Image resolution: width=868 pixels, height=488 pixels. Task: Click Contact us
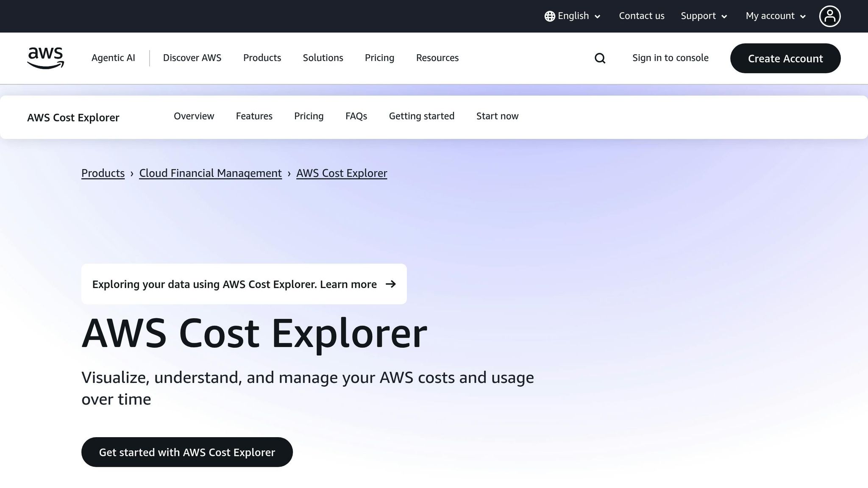(x=641, y=16)
